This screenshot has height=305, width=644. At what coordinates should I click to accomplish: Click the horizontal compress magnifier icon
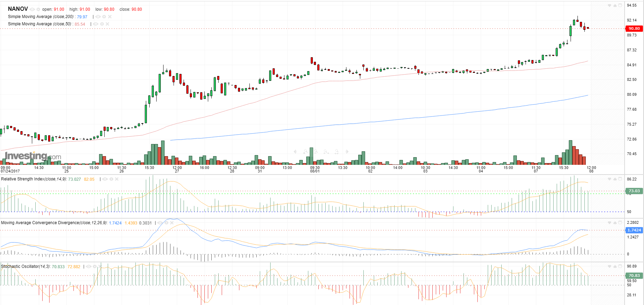(x=336, y=152)
